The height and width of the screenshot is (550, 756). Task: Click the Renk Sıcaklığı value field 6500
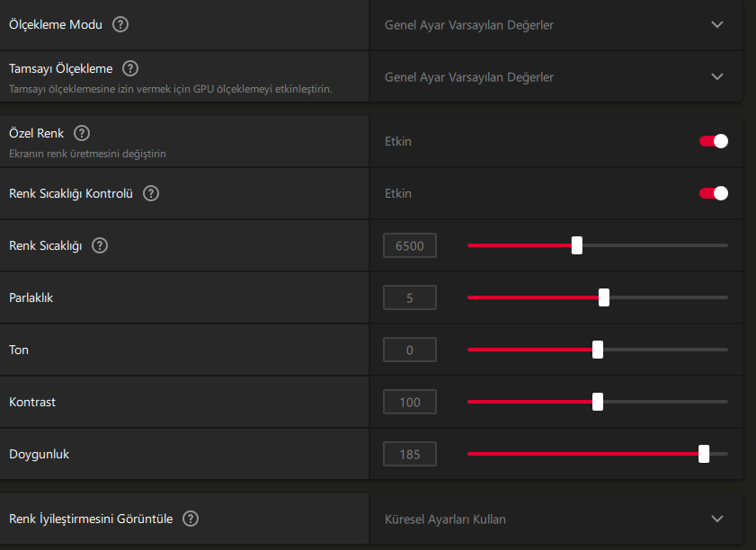[x=409, y=245]
